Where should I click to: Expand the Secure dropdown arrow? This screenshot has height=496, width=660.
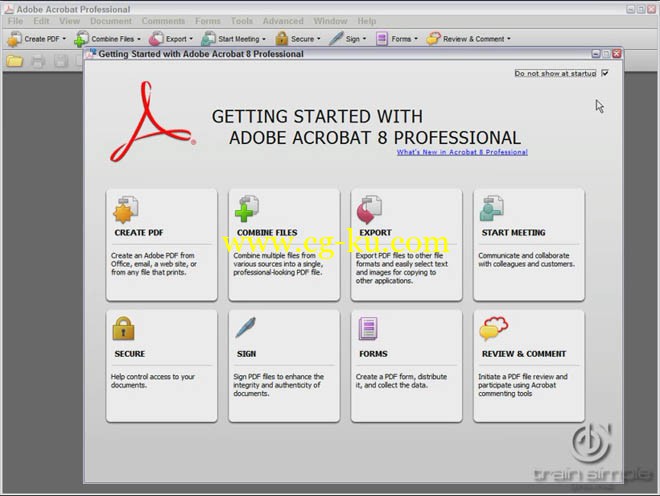pos(319,39)
